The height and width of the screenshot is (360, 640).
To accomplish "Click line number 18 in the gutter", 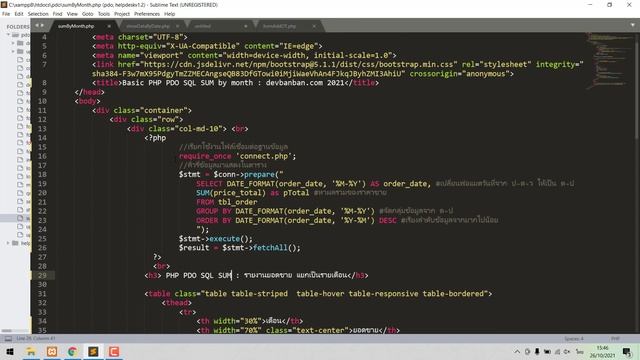I will (x=42, y=174).
